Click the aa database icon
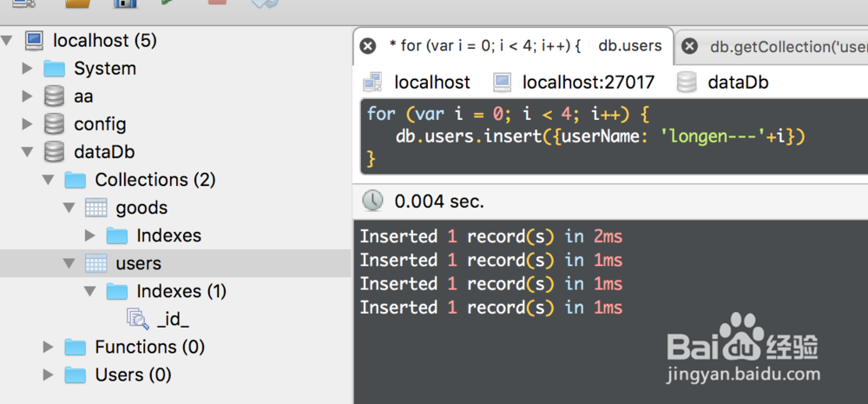The image size is (868, 404). pyautogui.click(x=54, y=96)
